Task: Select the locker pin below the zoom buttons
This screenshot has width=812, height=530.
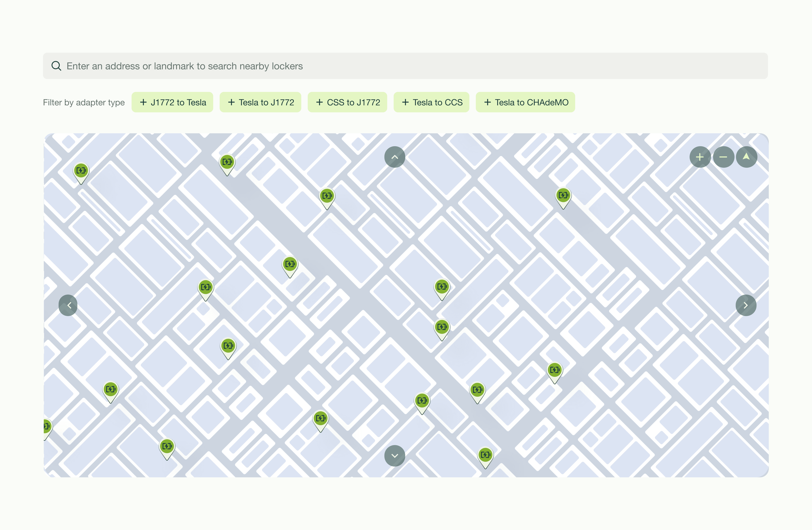Action: pos(563,195)
